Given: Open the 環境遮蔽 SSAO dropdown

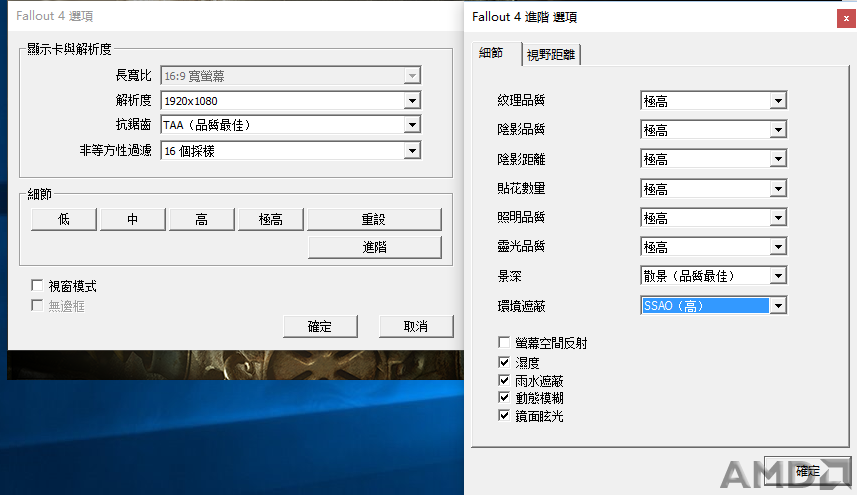Looking at the screenshot, I should click(x=713, y=305).
